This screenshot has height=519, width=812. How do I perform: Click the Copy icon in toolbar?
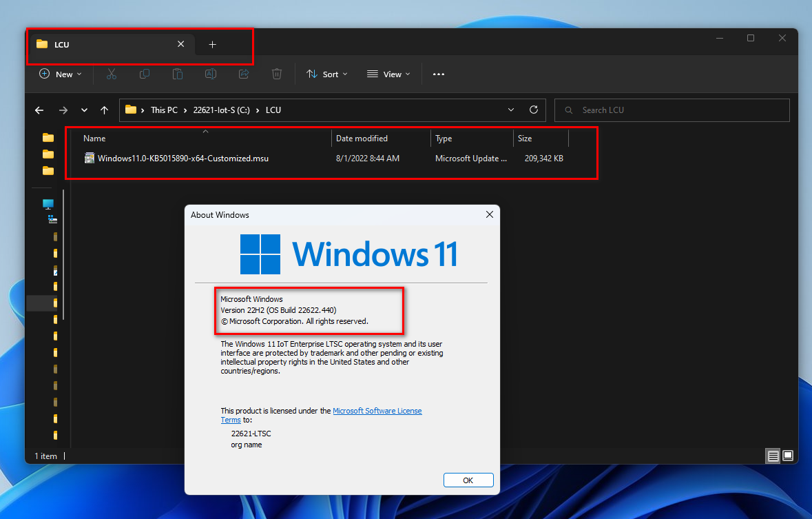pos(145,74)
